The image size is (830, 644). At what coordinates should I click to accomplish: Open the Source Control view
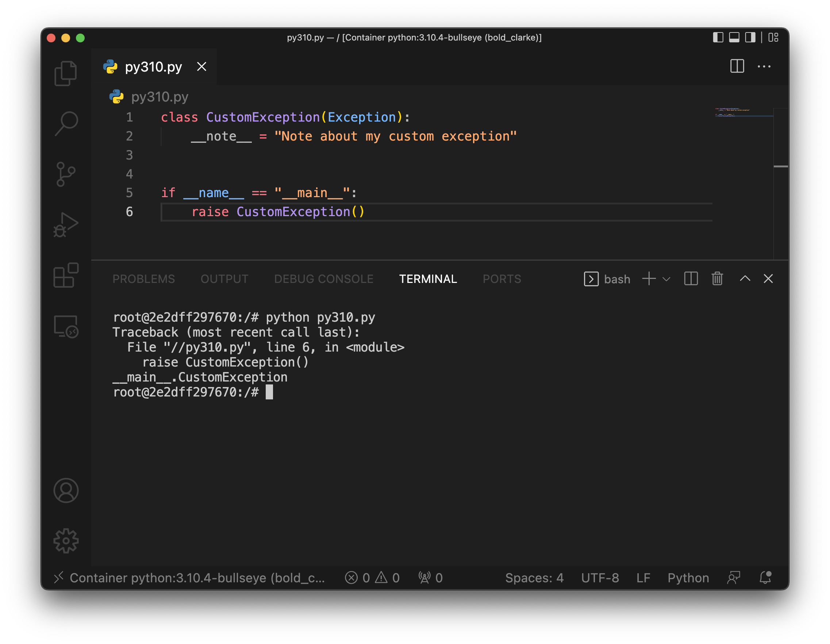[66, 174]
